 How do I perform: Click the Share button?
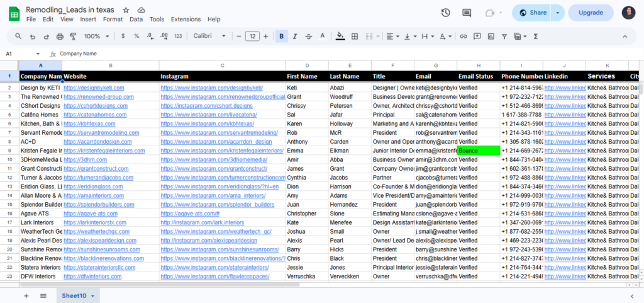[531, 13]
